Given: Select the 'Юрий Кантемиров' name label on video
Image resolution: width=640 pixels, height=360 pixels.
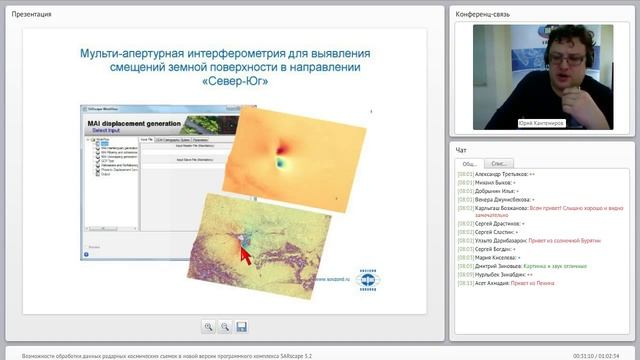Looking at the screenshot, I should click(x=542, y=123).
